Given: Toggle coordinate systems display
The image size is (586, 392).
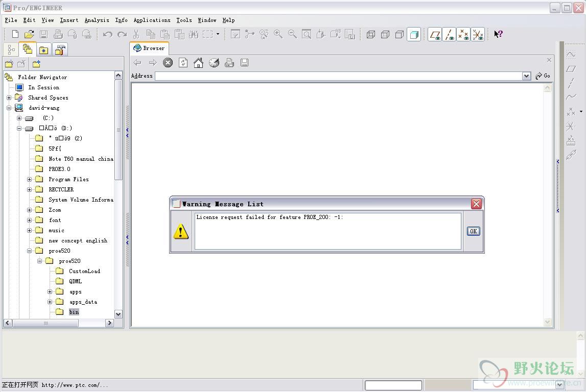Looking at the screenshot, I should click(x=478, y=34).
